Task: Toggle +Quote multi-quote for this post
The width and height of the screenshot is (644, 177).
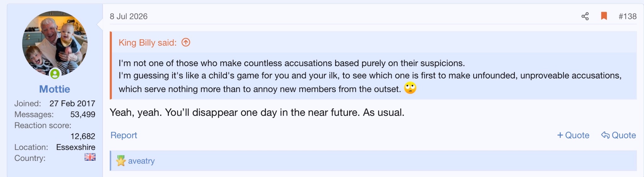Action: [x=573, y=135]
